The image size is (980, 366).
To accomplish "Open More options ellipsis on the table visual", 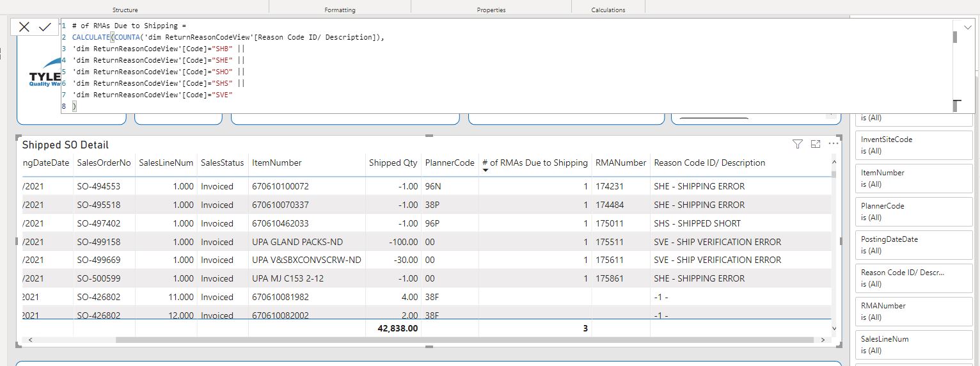I will 833,144.
